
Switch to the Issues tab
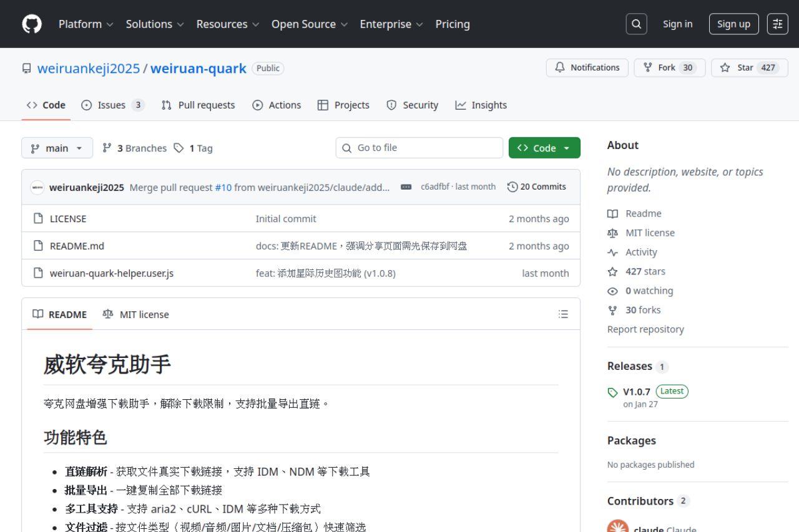tap(112, 105)
